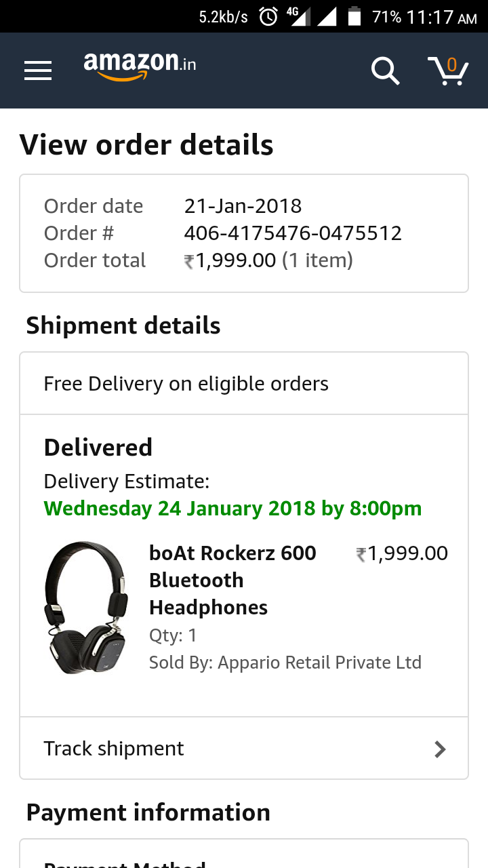Open the search magnifier icon
Viewport: 488px width, 868px height.
click(385, 71)
